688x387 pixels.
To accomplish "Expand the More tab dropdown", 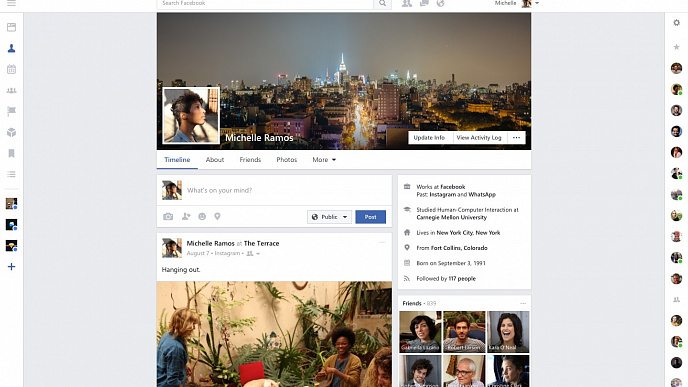I will click(x=324, y=160).
